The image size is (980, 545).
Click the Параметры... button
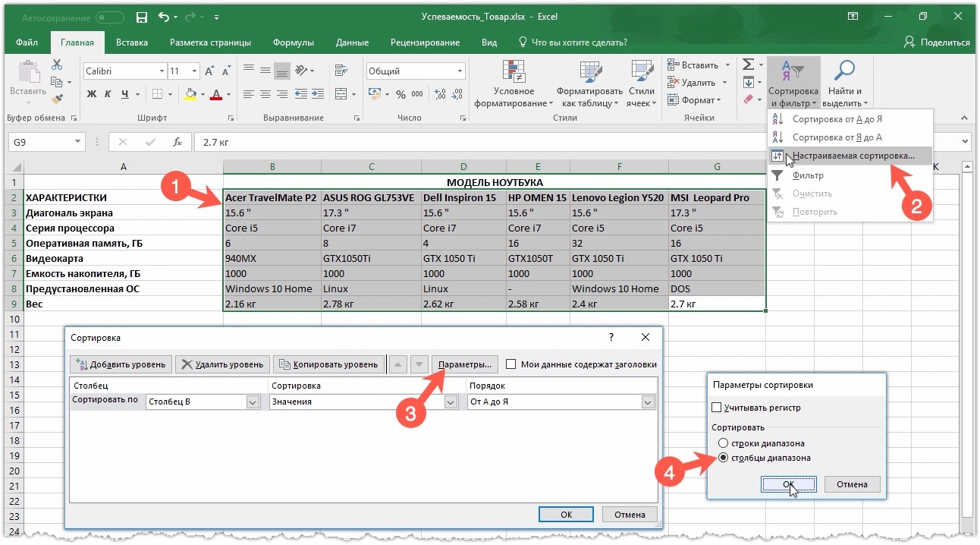click(465, 364)
